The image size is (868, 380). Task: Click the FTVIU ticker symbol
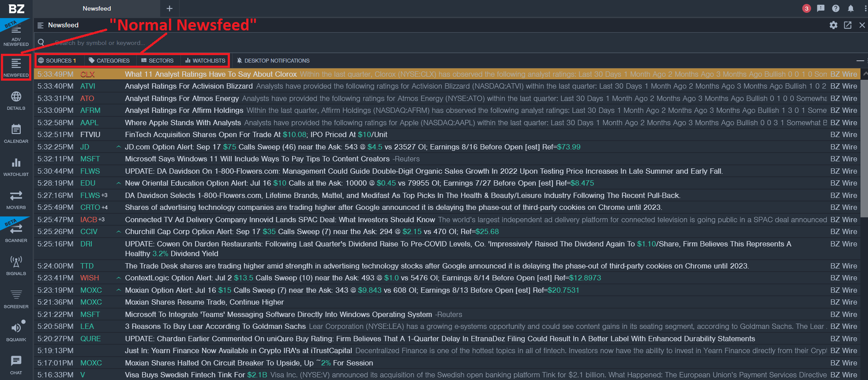point(90,134)
